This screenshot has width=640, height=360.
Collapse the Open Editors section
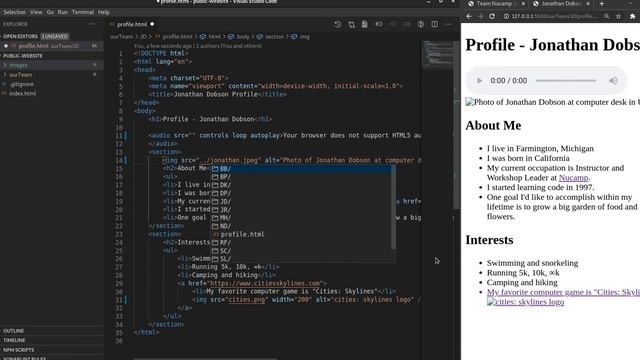20,36
